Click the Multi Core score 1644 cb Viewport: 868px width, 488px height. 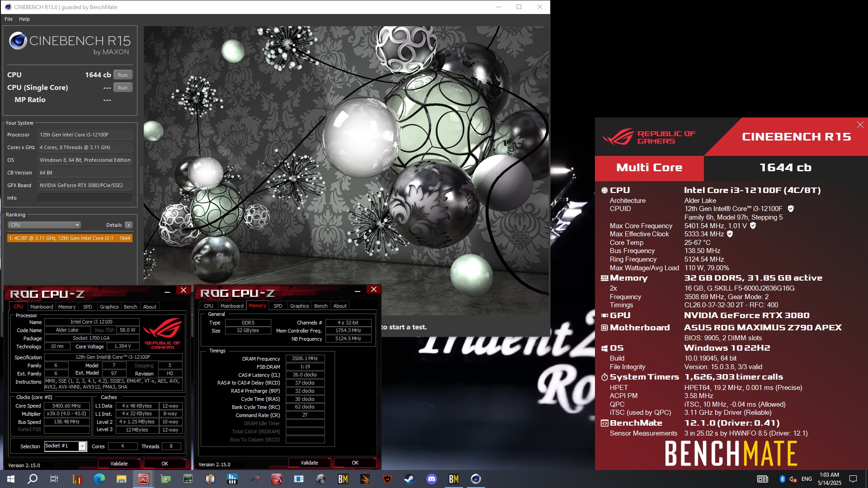pyautogui.click(x=785, y=168)
